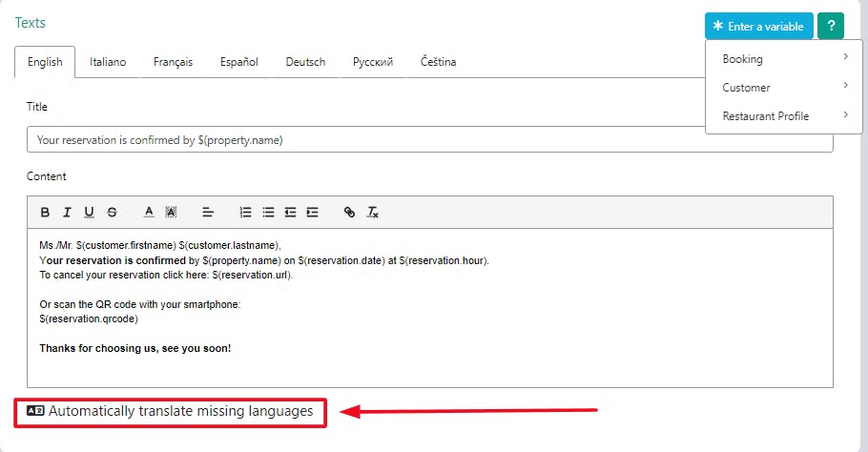Open the text alignment options
The image size is (868, 452).
(x=208, y=212)
